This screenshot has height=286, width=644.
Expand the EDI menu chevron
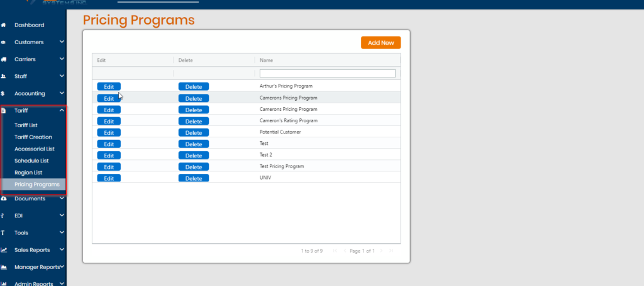[x=62, y=215]
